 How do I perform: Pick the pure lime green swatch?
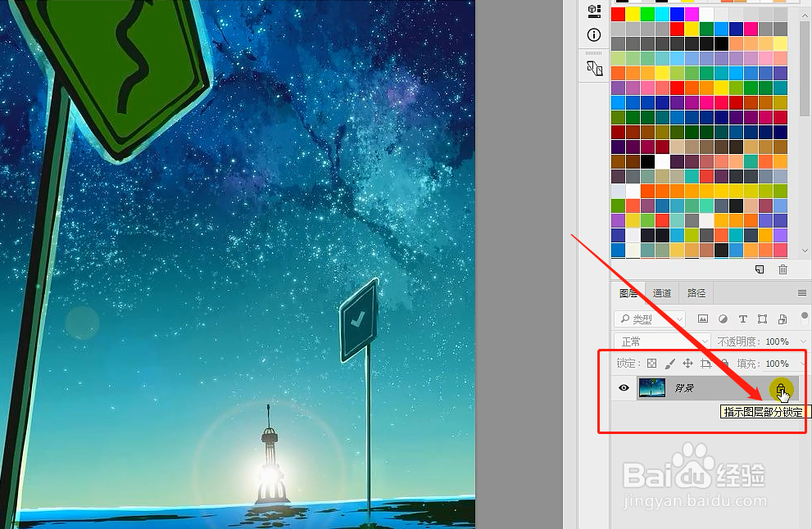point(647,14)
